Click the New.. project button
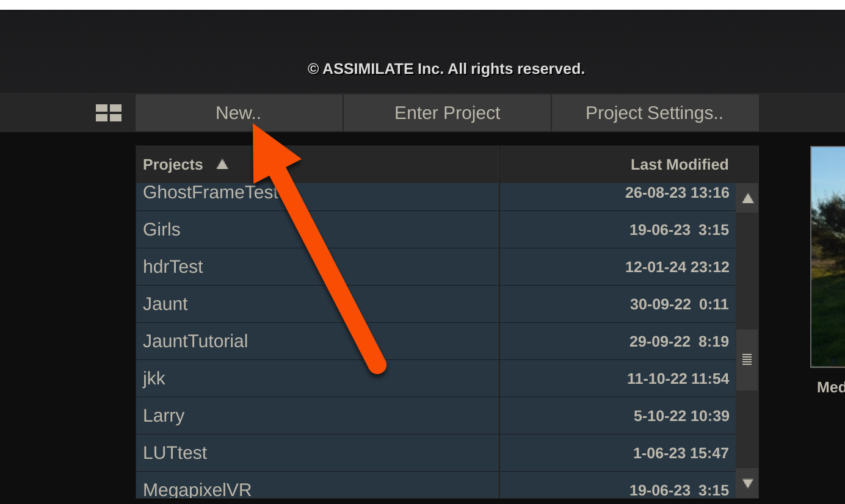Screen dimensions: 845x504 239,113
